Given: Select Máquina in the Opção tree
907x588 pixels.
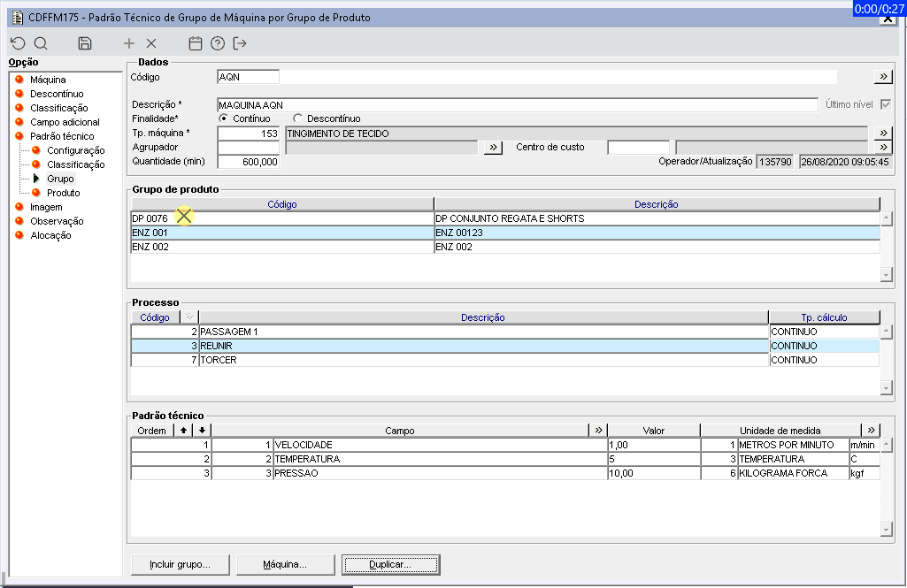Looking at the screenshot, I should pyautogui.click(x=48, y=80).
